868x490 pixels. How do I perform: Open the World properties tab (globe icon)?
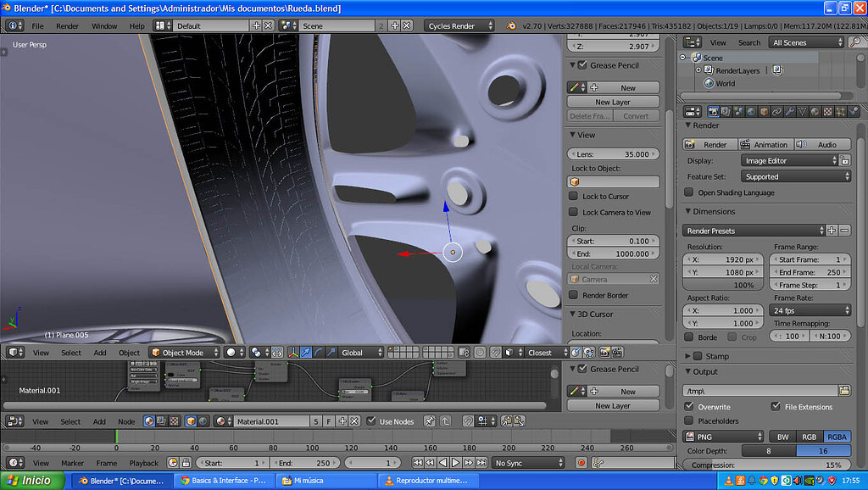coord(751,112)
